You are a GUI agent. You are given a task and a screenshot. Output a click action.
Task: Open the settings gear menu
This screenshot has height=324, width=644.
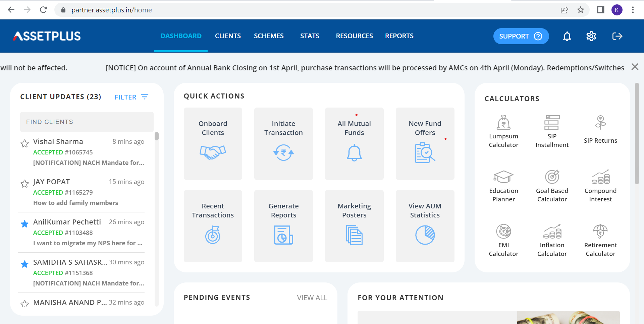[x=591, y=36]
